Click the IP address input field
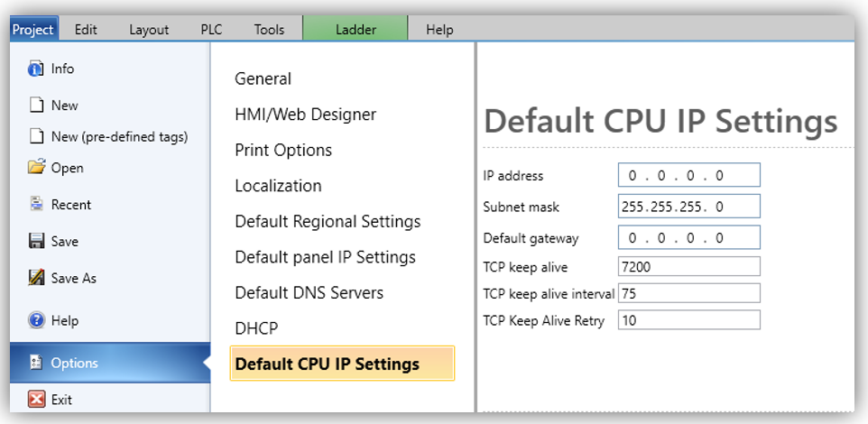Image resolution: width=868 pixels, height=424 pixels. click(689, 176)
